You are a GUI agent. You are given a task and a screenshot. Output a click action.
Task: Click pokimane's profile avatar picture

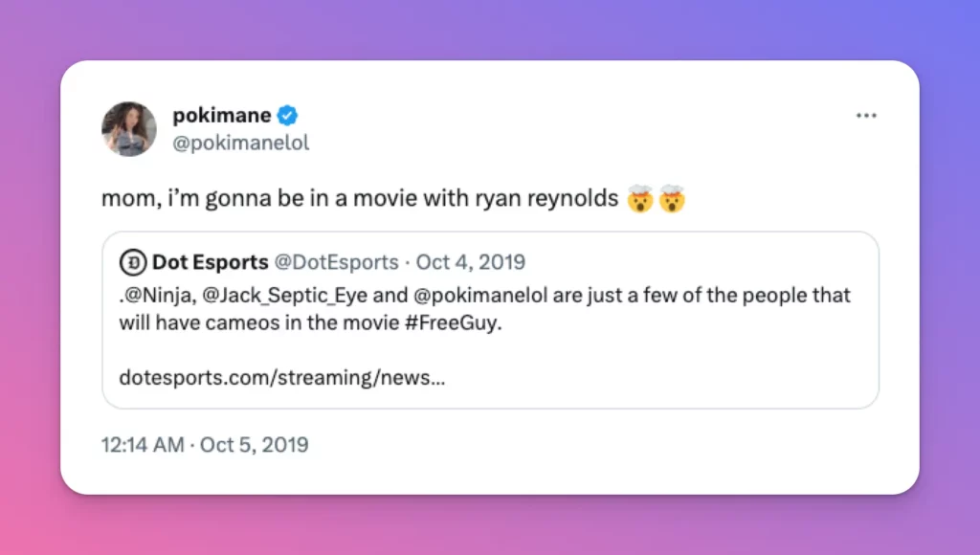click(x=129, y=129)
